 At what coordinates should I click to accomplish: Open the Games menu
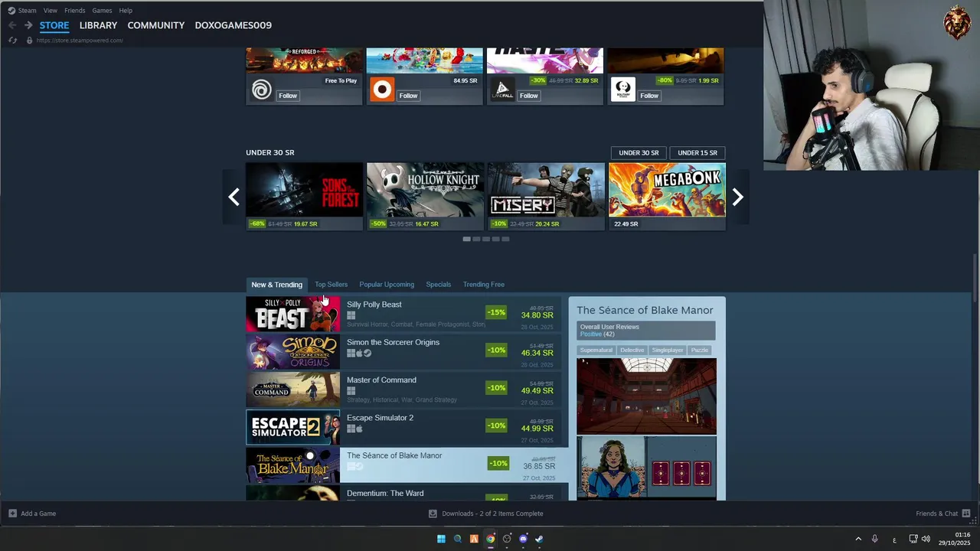pyautogui.click(x=102, y=11)
